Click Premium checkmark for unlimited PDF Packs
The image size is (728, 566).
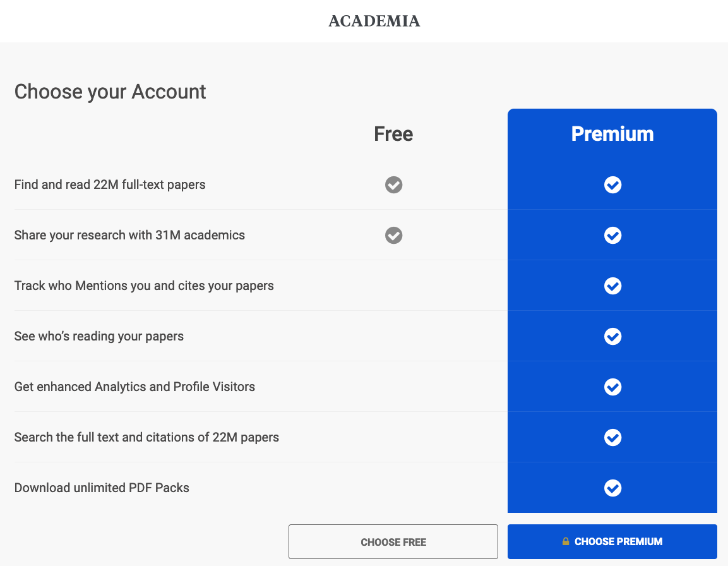[612, 488]
